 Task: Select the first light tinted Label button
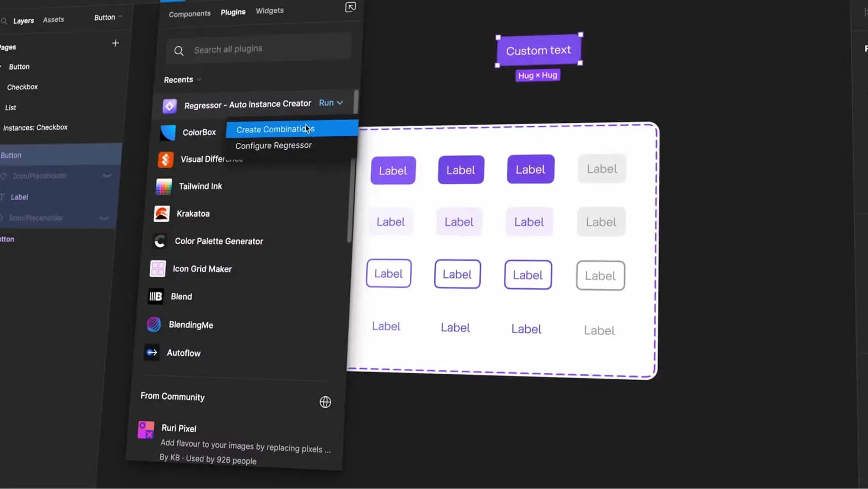click(390, 222)
